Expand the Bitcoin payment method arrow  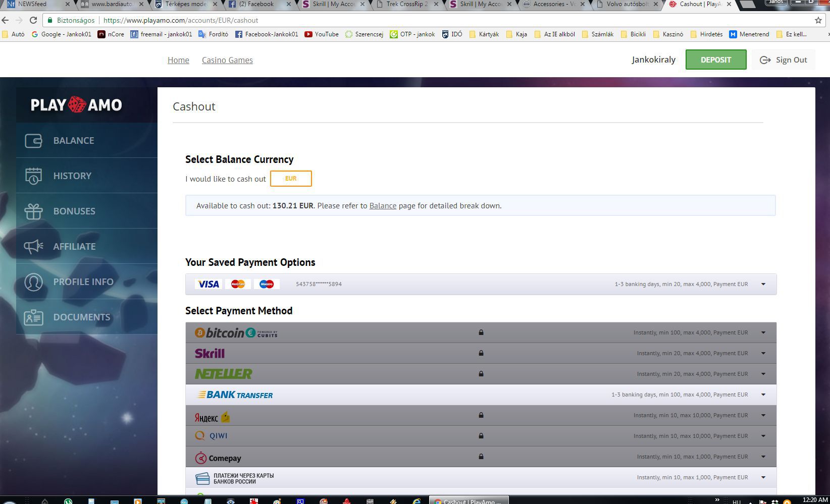(x=763, y=332)
